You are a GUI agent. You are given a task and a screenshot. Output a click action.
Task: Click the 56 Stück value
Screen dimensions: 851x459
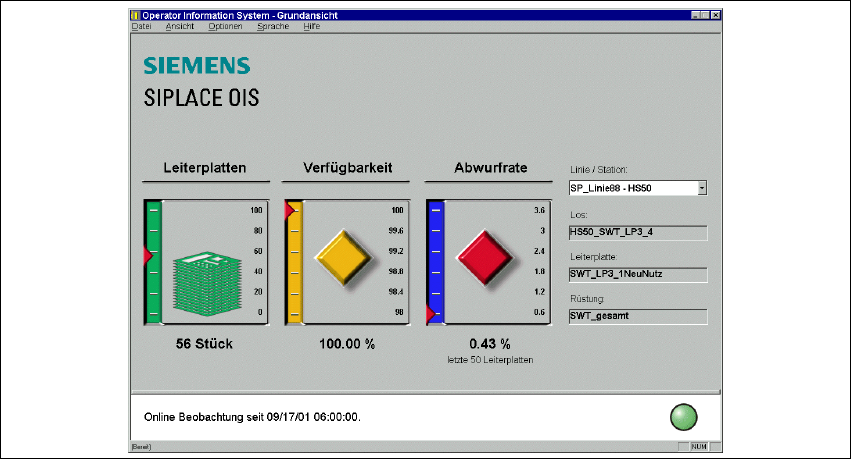(x=204, y=344)
